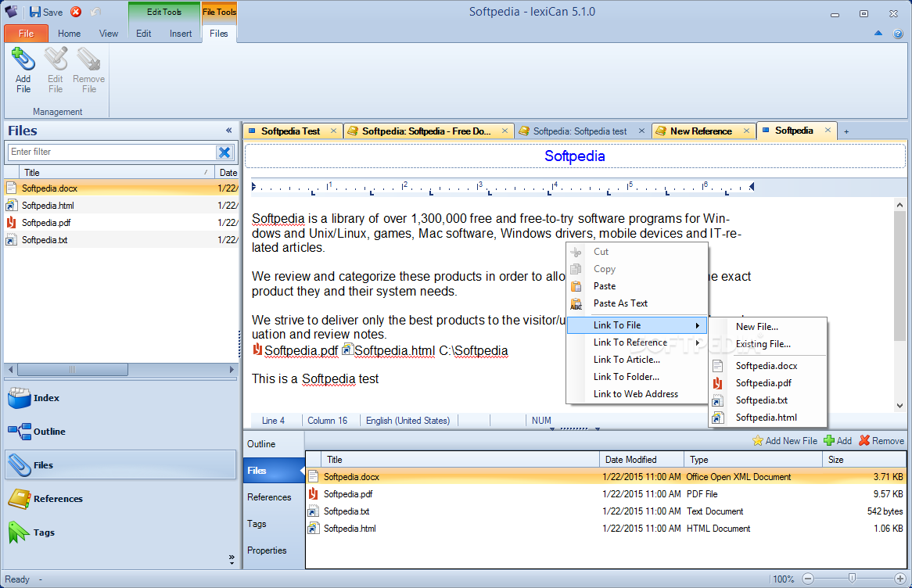The image size is (912, 588).
Task: Expand Link To Reference submenu arrow
Action: [697, 342]
